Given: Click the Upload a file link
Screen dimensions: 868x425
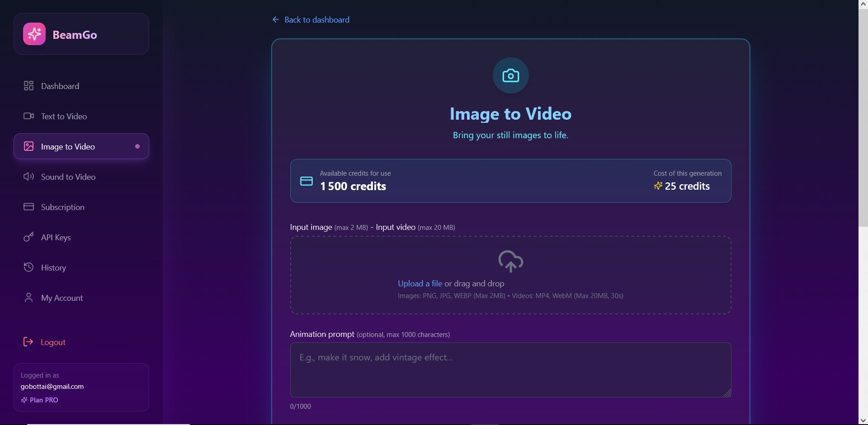Looking at the screenshot, I should click(x=420, y=283).
